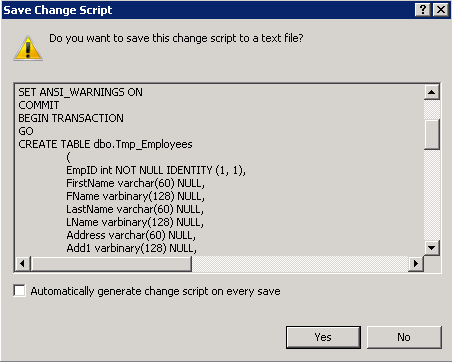452x362 pixels.
Task: Click the question mark help button
Action: tap(423, 10)
